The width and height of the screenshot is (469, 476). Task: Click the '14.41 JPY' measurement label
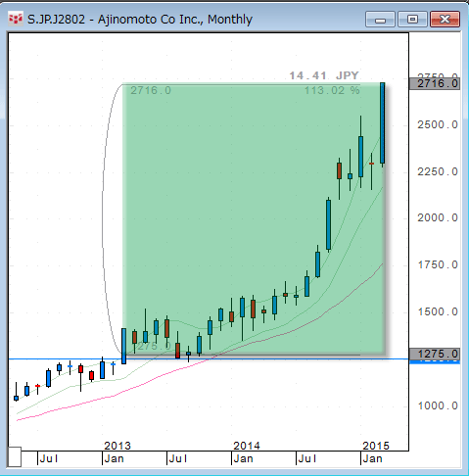324,75
